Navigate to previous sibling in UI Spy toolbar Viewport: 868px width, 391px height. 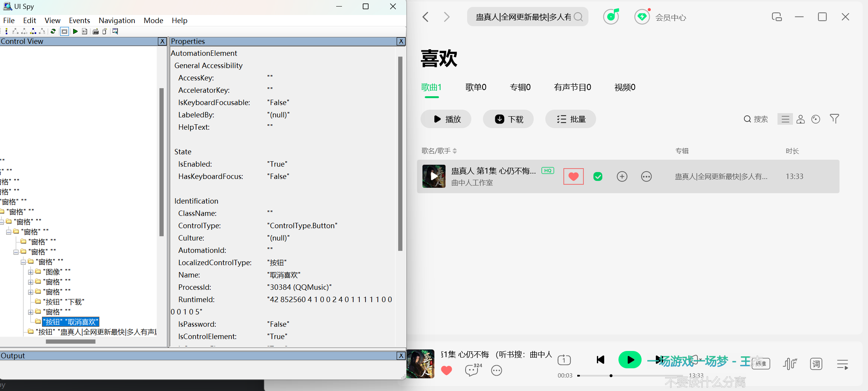click(x=33, y=31)
